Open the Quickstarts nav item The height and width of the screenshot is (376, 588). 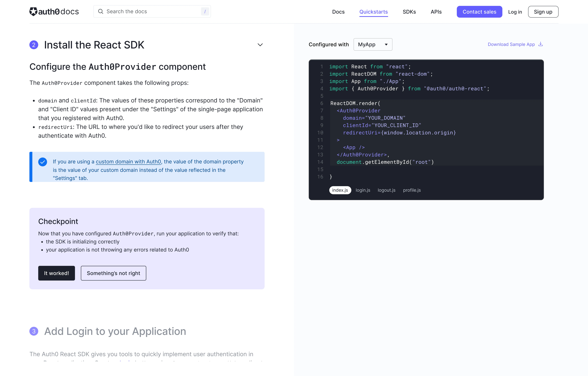pyautogui.click(x=373, y=12)
